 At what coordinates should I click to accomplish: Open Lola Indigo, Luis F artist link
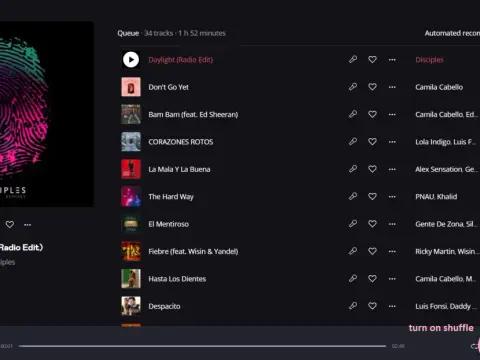(x=446, y=142)
